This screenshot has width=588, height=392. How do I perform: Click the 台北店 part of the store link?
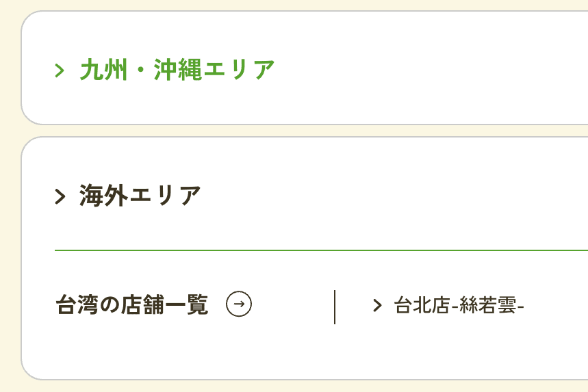click(422, 305)
